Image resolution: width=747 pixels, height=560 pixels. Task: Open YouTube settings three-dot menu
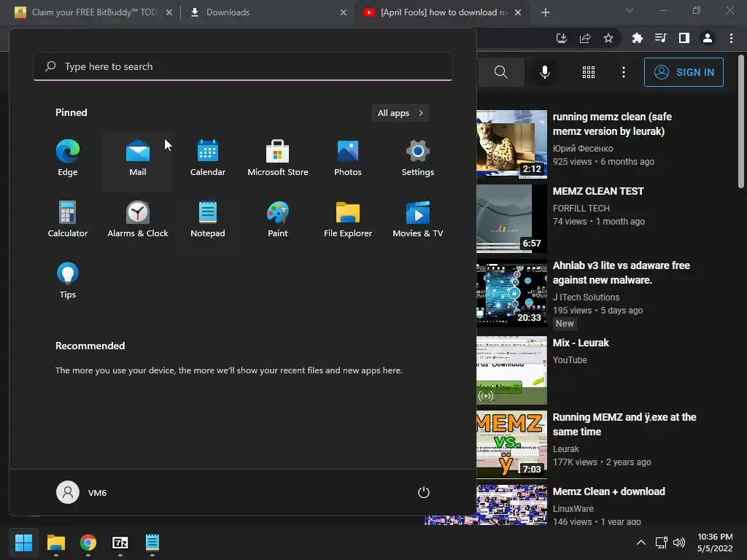[x=624, y=72]
